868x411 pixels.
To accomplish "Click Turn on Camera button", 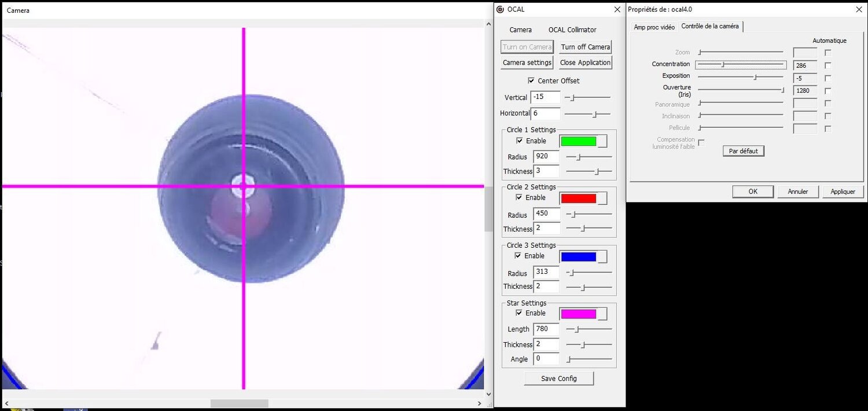I will [x=527, y=47].
